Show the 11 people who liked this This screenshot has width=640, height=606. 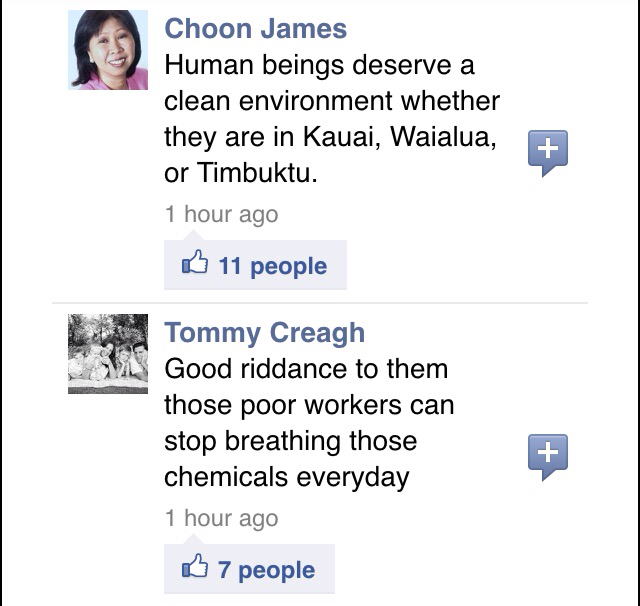272,266
